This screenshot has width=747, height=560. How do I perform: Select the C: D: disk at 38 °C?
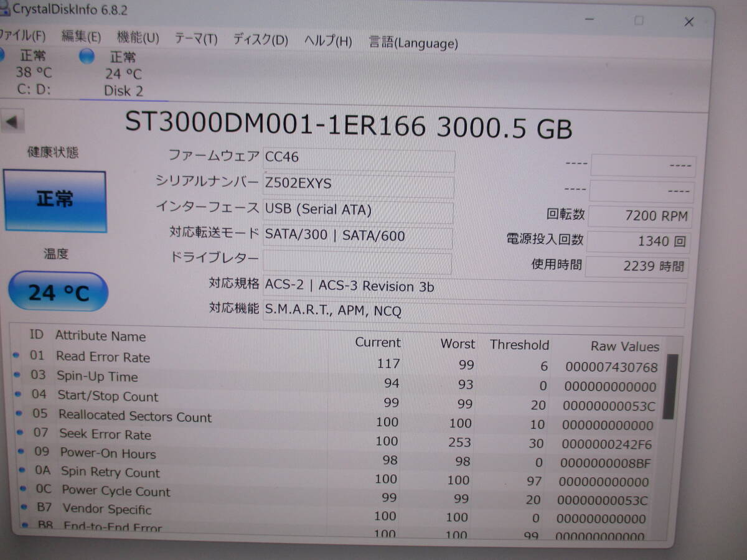click(x=32, y=72)
